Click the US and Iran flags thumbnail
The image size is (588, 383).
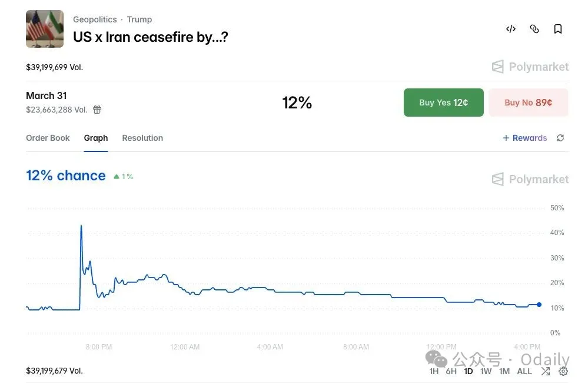coord(45,29)
